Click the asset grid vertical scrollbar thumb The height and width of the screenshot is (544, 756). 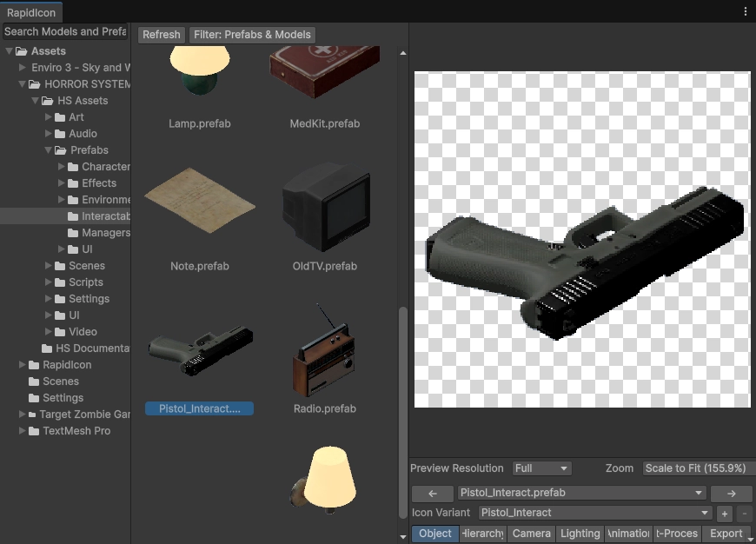(403, 413)
